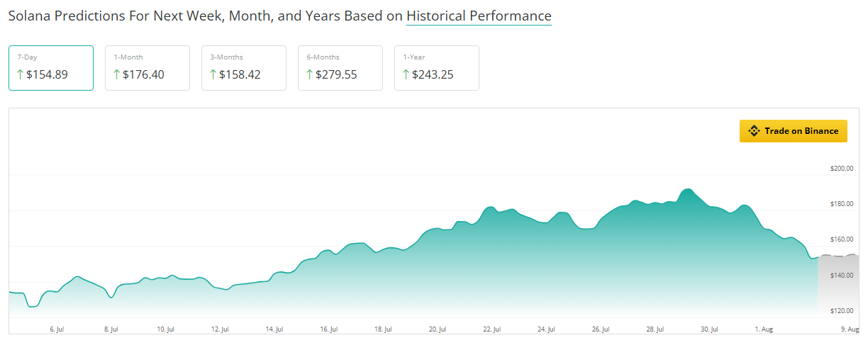Viewport: 868px width, 345px height.
Task: Click the up arrow beside $279.55
Action: tap(310, 74)
